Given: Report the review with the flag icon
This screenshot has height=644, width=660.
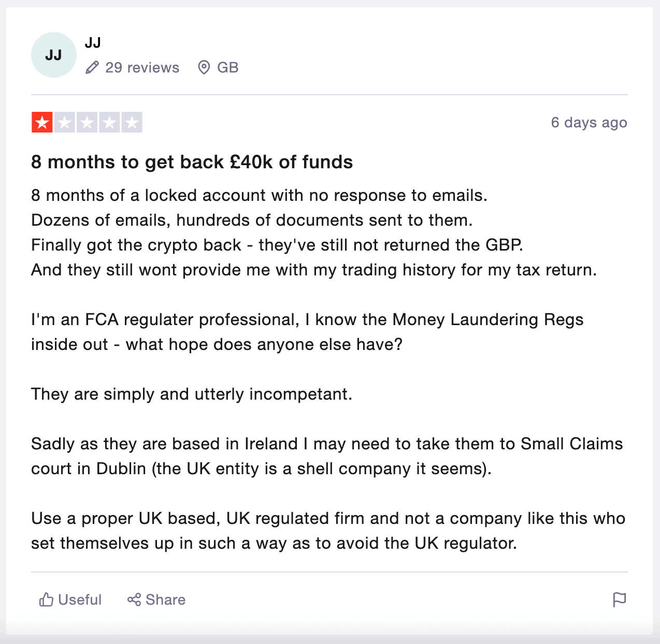Looking at the screenshot, I should tap(619, 599).
